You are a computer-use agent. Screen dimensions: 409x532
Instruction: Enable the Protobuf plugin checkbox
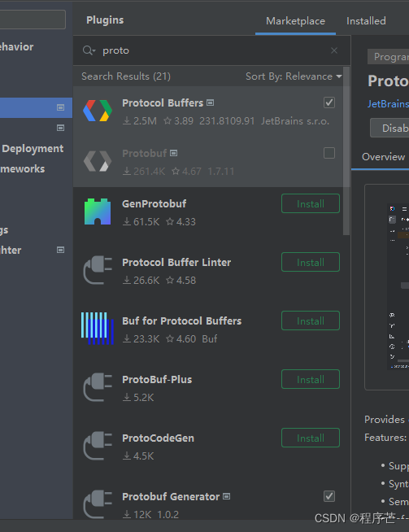click(329, 153)
